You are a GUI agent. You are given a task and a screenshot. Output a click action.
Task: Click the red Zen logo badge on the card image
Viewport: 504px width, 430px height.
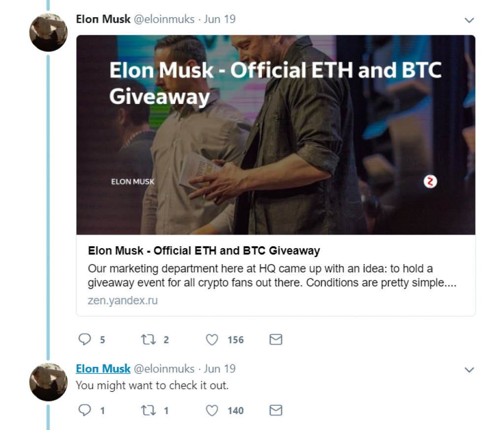[x=430, y=182]
